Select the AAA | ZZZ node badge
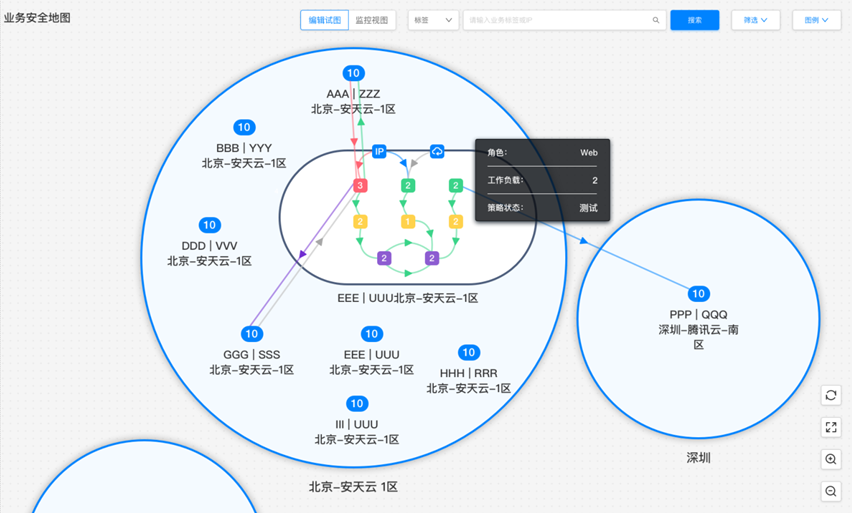The image size is (852, 513). click(x=353, y=73)
